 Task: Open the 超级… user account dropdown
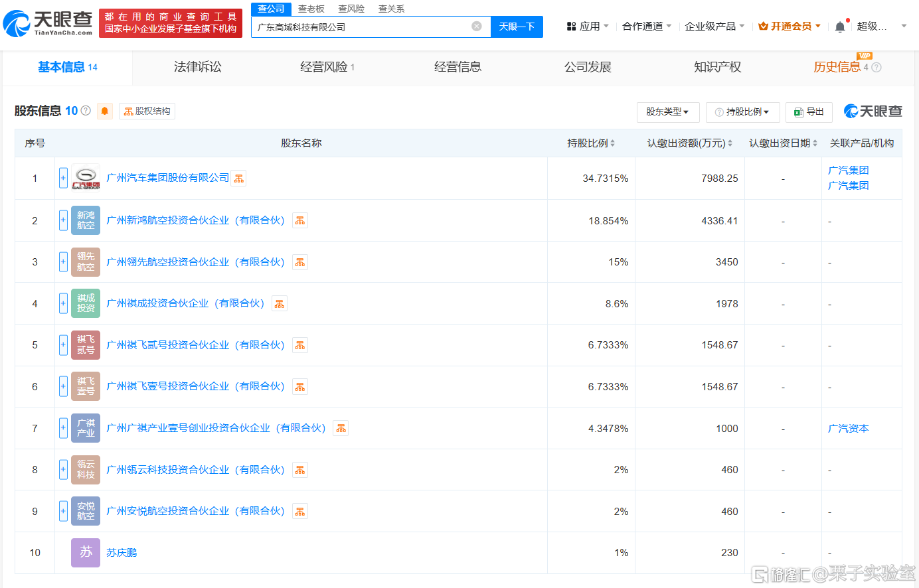[x=882, y=27]
